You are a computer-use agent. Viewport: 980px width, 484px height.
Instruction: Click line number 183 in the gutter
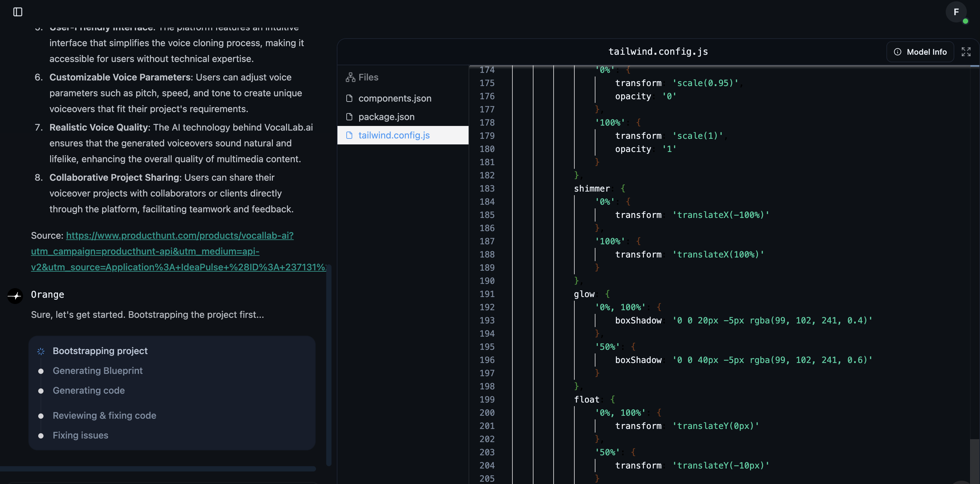487,189
